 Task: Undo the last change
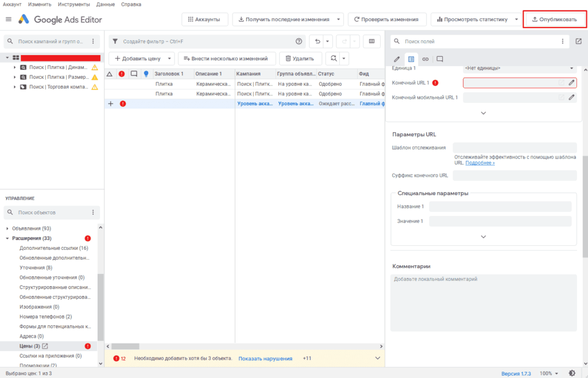click(x=317, y=41)
